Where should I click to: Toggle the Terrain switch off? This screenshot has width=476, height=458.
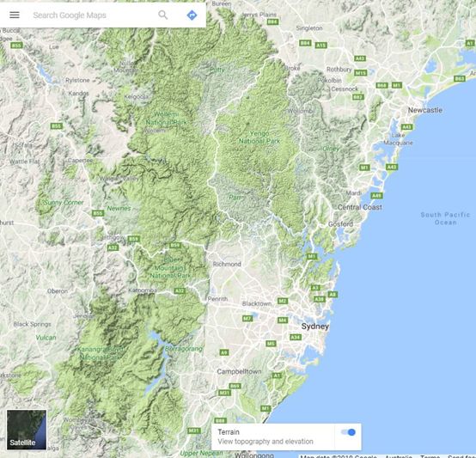click(x=348, y=432)
